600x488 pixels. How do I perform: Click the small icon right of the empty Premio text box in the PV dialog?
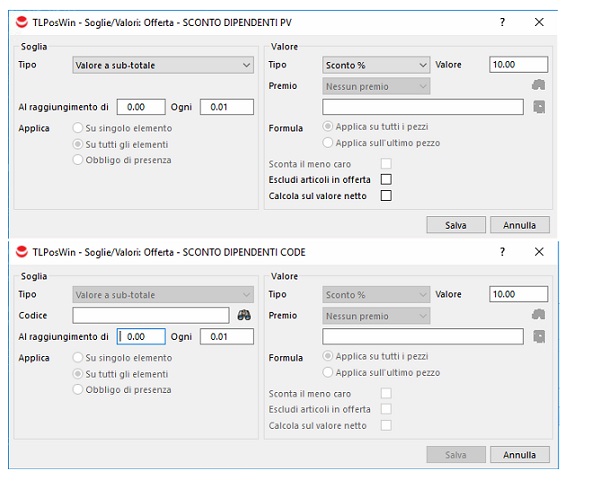(x=539, y=107)
